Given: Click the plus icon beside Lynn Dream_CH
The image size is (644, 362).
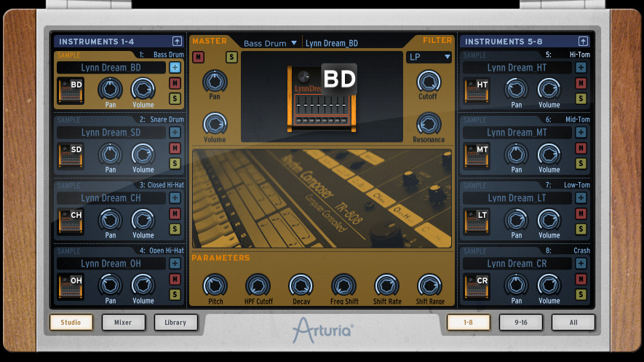Looking at the screenshot, I should click(175, 198).
